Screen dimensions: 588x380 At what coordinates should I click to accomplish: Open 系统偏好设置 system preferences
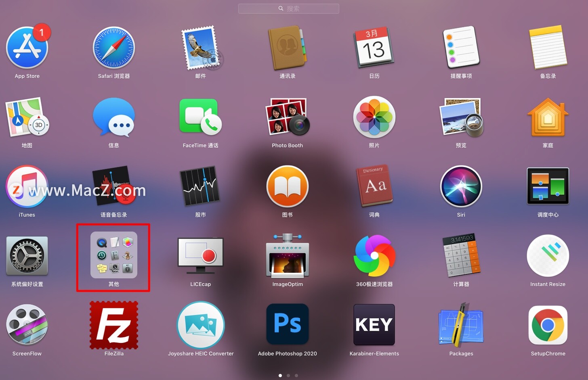[x=27, y=256]
